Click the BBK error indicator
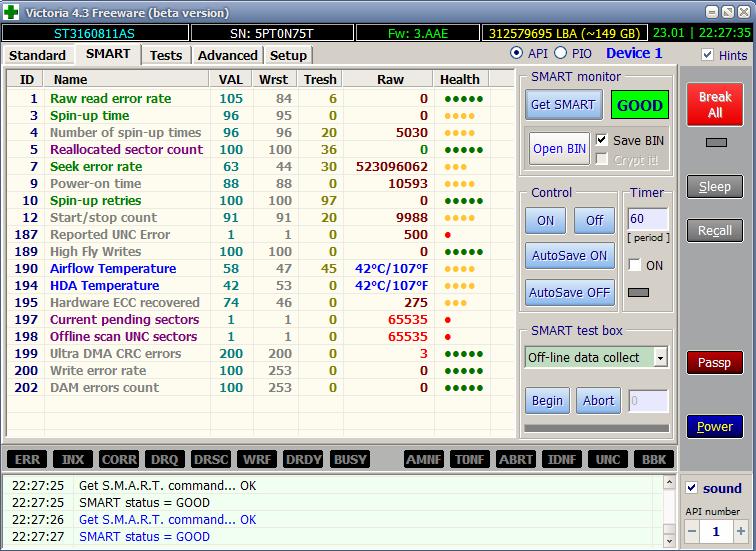 (x=654, y=459)
